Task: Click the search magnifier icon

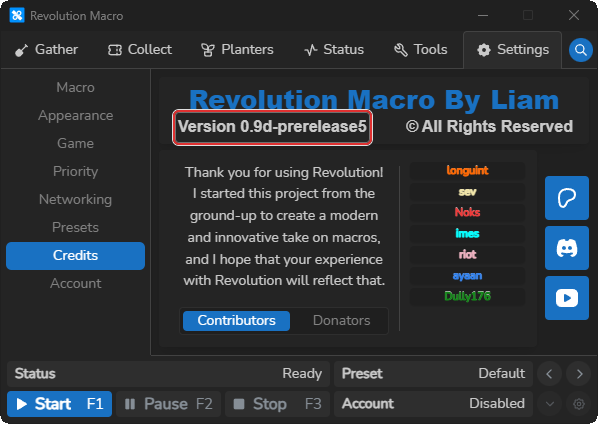Action: point(580,50)
